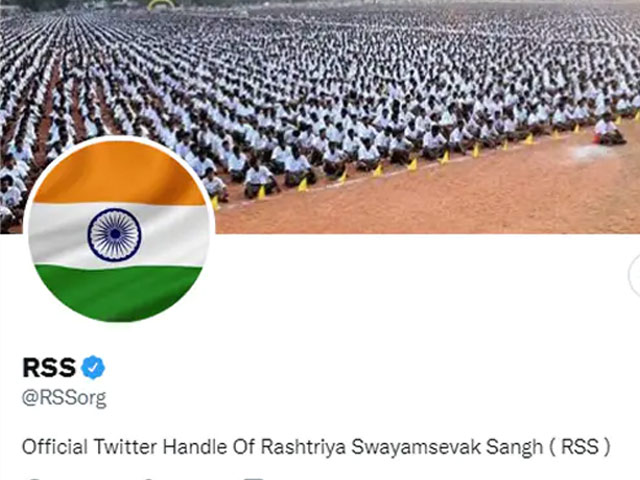Click the cut-off icon below bio start
640x480 pixels.
point(31,478)
